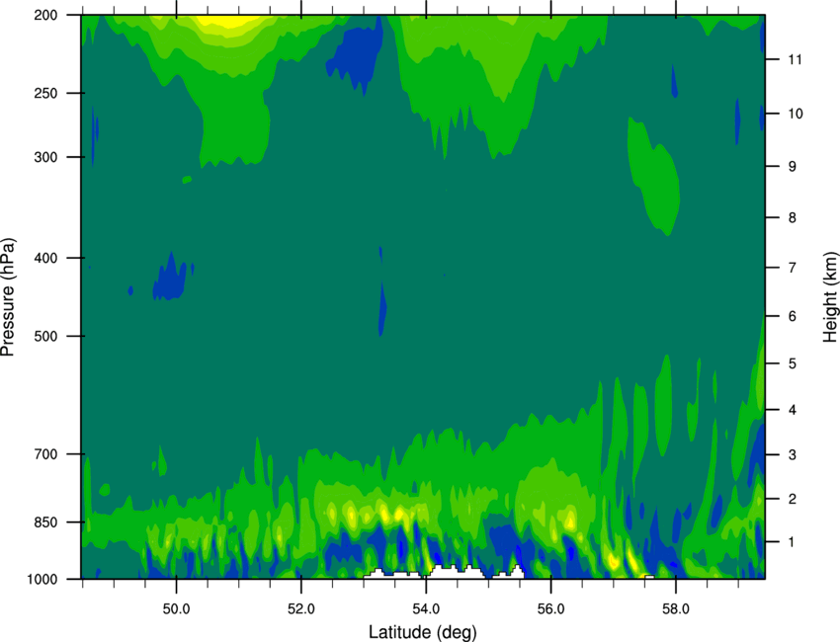Click the Pressure (hPa) axis title
Image resolution: width=840 pixels, height=642 pixels.
pyautogui.click(x=8, y=297)
